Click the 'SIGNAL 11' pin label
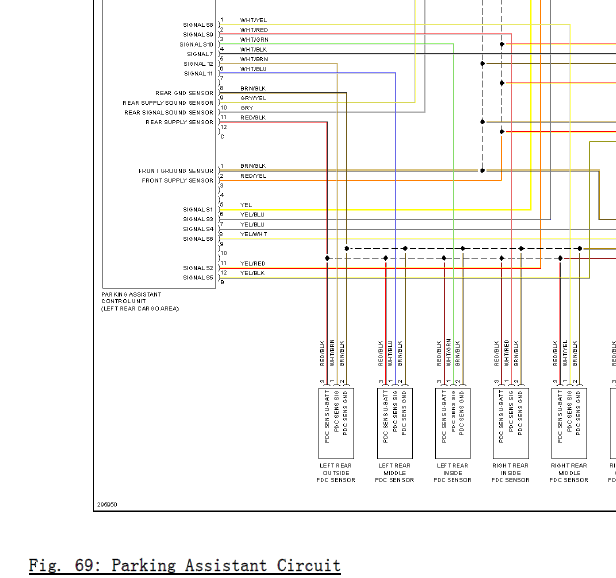The height and width of the screenshot is (578, 616). tap(198, 73)
